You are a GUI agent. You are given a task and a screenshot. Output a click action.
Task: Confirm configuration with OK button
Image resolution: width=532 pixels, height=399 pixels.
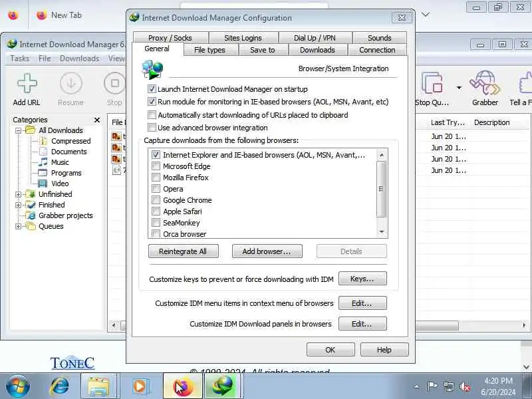tap(331, 350)
